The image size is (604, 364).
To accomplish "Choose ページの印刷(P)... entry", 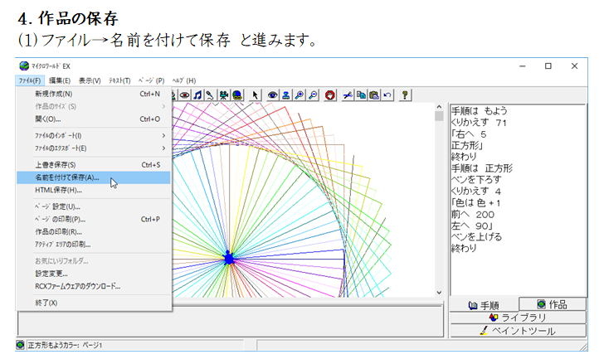I will (94, 220).
